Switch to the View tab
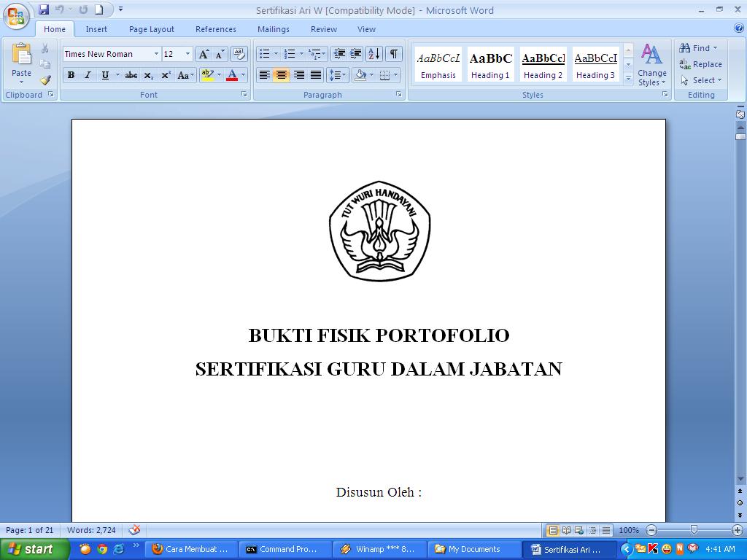Screen dimensions: 747x560 click(x=366, y=29)
